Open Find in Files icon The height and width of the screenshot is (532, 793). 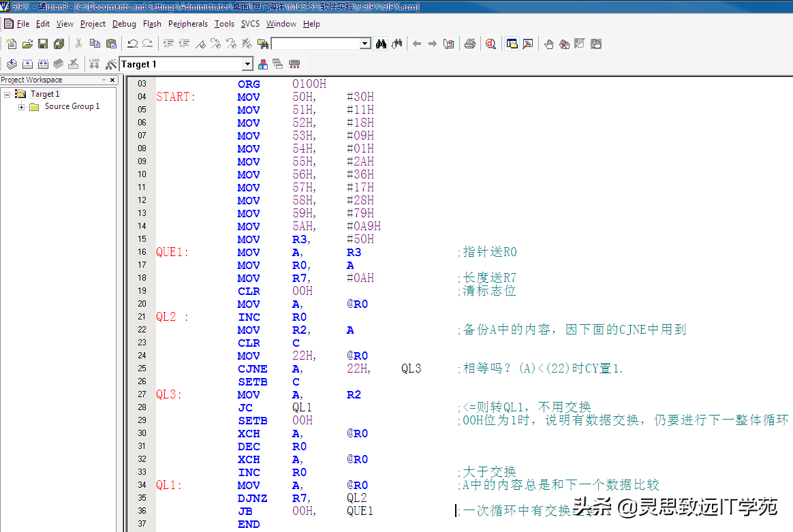pyautogui.click(x=263, y=44)
